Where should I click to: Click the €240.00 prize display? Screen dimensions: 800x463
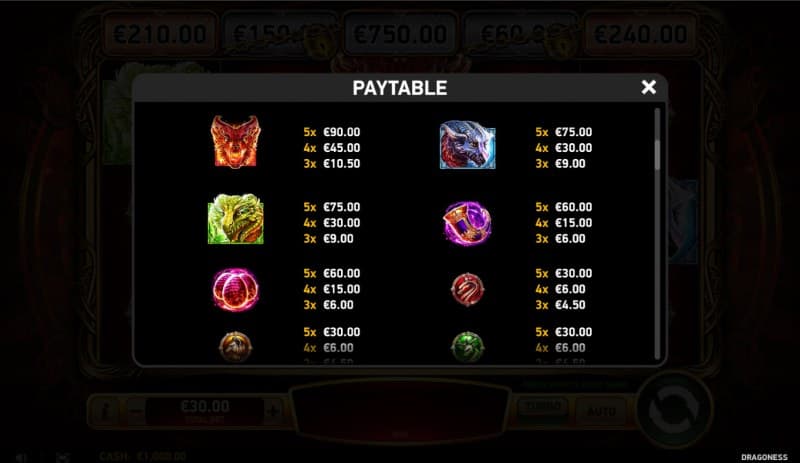[641, 35]
